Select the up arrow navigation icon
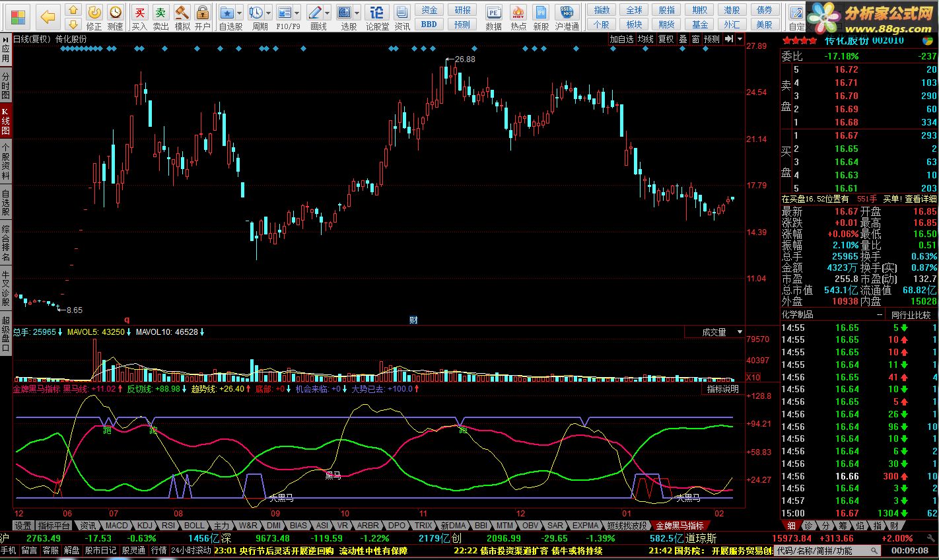 [x=74, y=9]
